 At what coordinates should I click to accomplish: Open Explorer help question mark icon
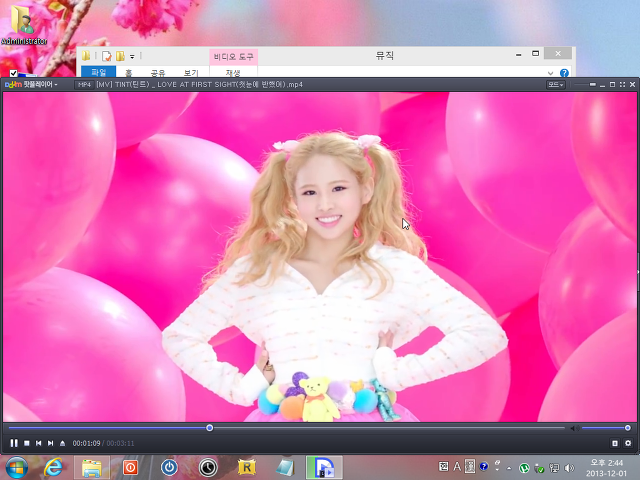point(564,73)
